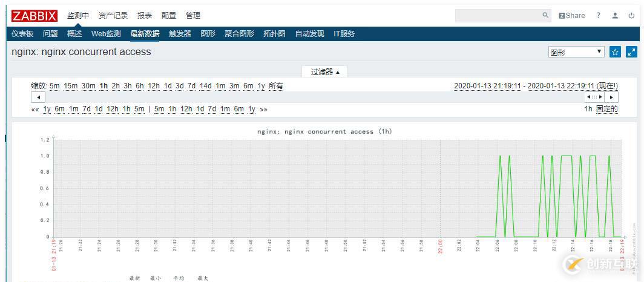644x282 pixels.
Task: Switch to the 仪表板 tab
Action: tap(22, 34)
